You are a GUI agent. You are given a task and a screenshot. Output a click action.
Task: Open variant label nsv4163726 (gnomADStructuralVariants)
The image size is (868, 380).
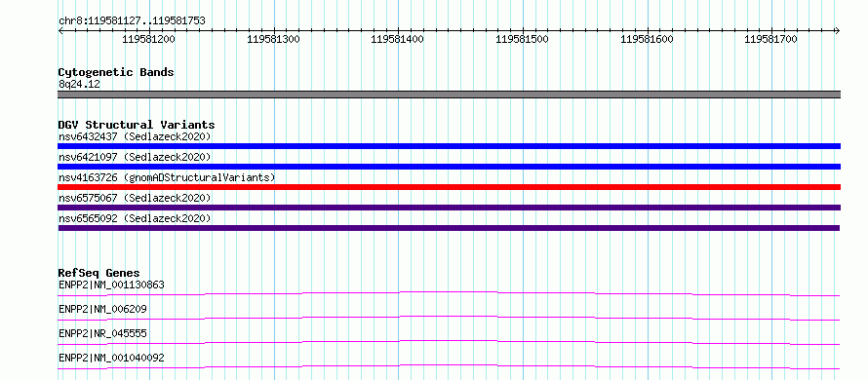(x=167, y=177)
